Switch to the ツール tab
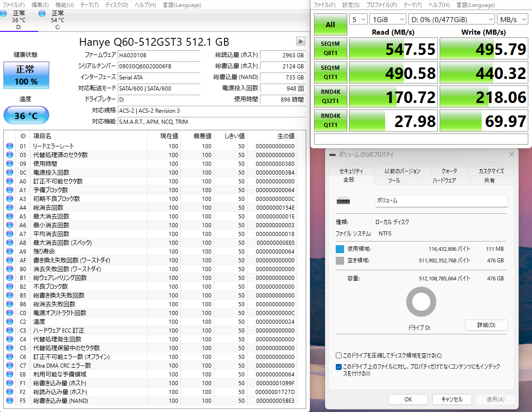Viewport: 532px width, 412px height. tap(394, 181)
